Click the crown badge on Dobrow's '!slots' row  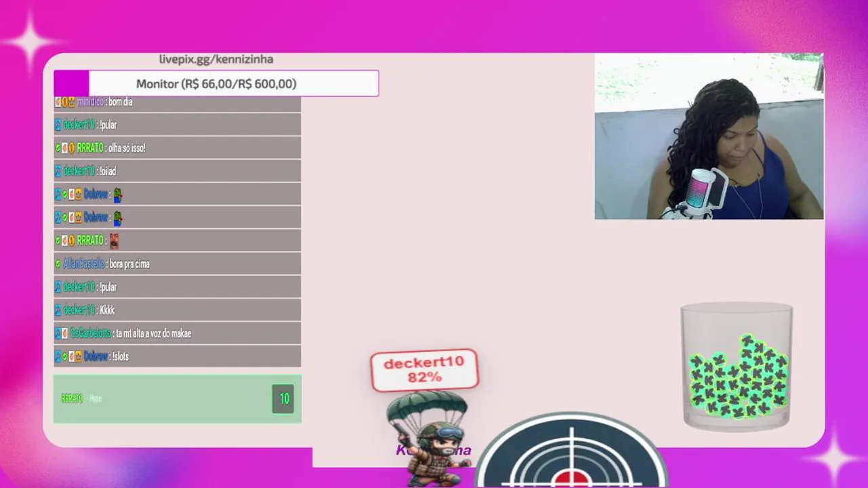(x=79, y=356)
